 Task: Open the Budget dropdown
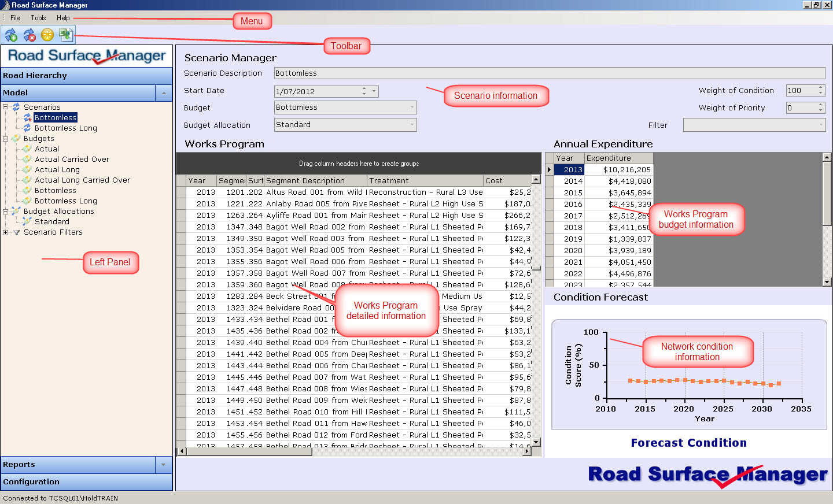pos(412,108)
